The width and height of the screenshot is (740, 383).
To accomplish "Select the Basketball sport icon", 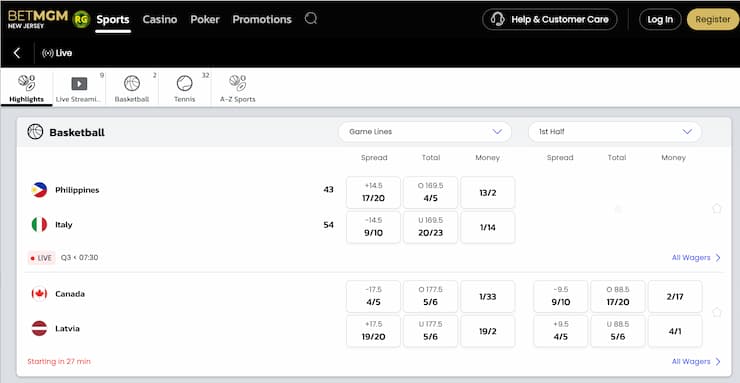I will click(x=132, y=83).
